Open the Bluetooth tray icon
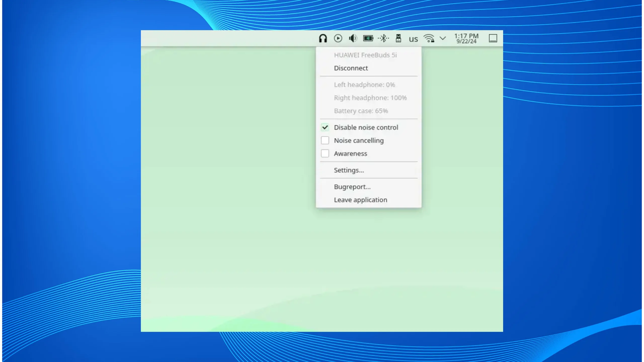 383,38
